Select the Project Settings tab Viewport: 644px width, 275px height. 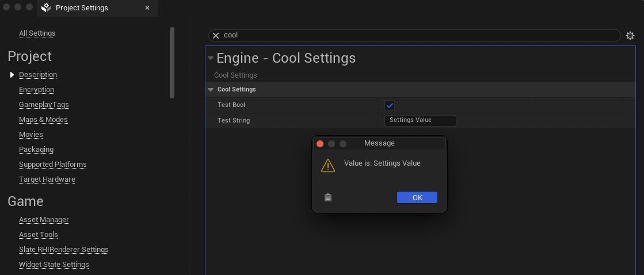97,8
